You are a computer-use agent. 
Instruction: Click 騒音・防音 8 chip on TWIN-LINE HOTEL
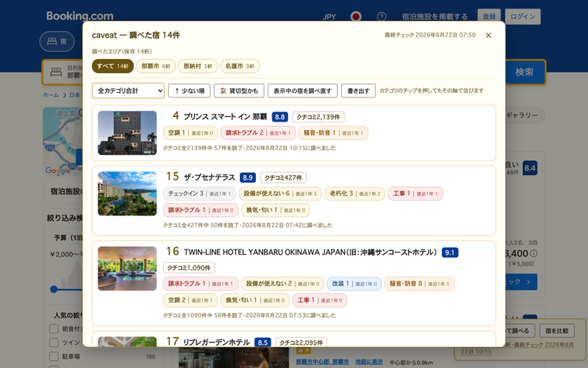[419, 284]
